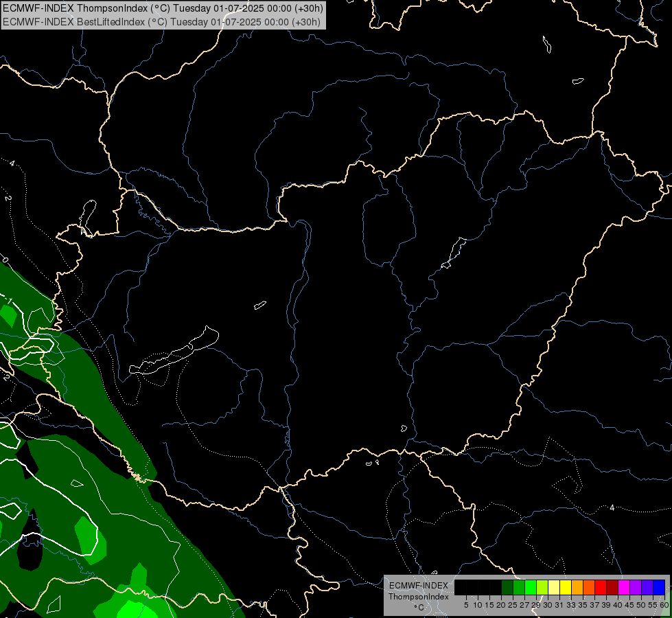
Task: Click the magenta 40–45 legend swatch
Action: [624, 587]
